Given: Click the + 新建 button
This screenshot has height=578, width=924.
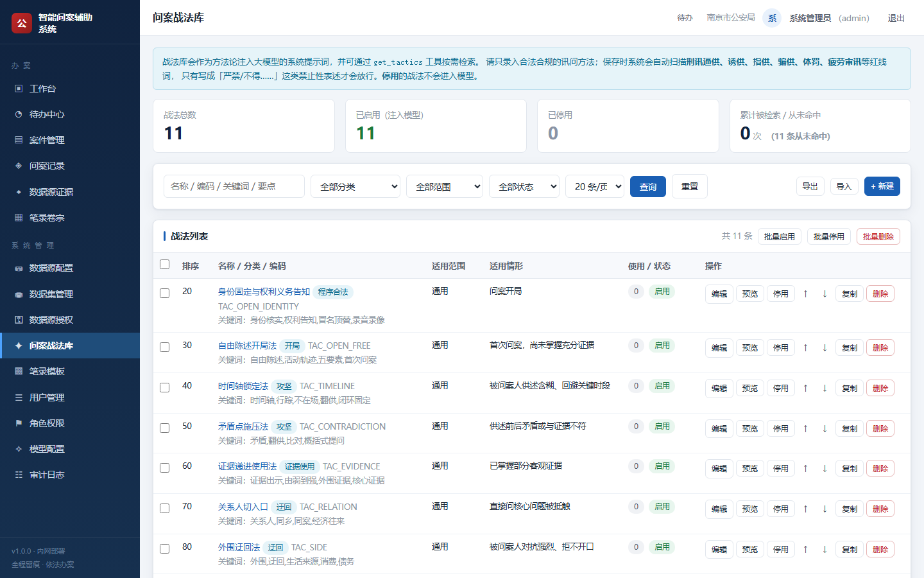Looking at the screenshot, I should [882, 186].
